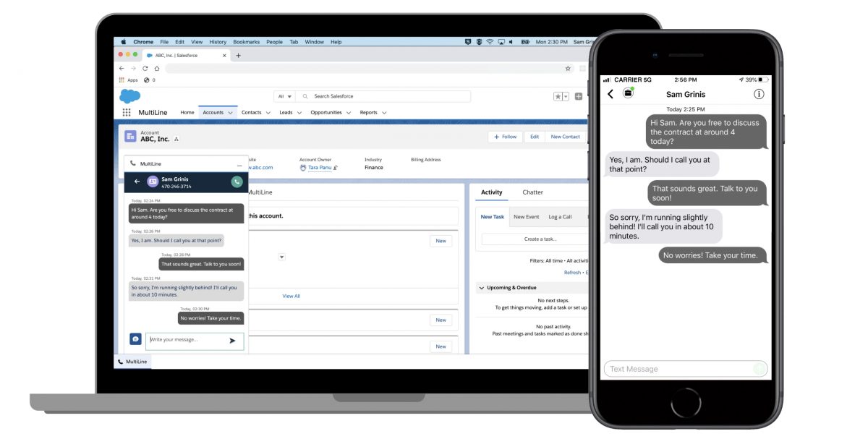868x439 pixels.
Task: Click the Follow button on ABC, Inc.
Action: click(505, 137)
